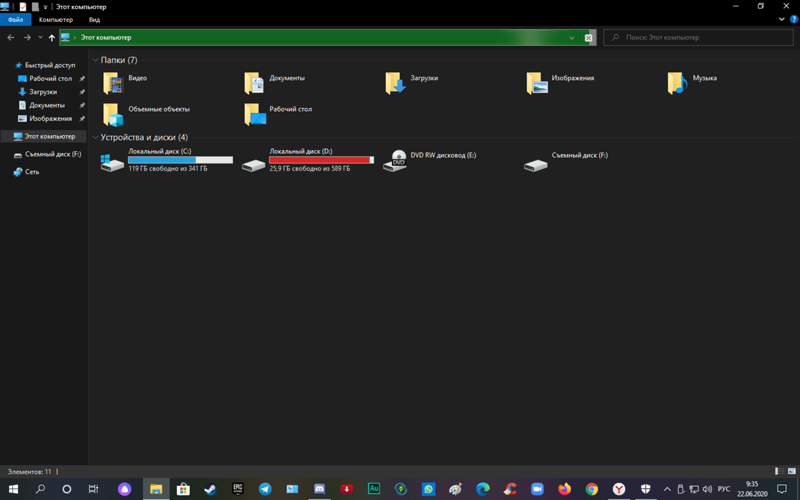Switch to large icons view in status bar
The width and height of the screenshot is (800, 500).
pos(791,471)
